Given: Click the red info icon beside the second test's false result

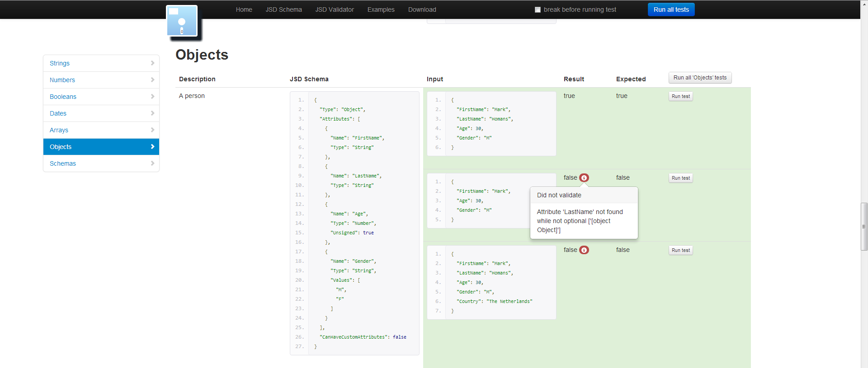Looking at the screenshot, I should point(584,178).
